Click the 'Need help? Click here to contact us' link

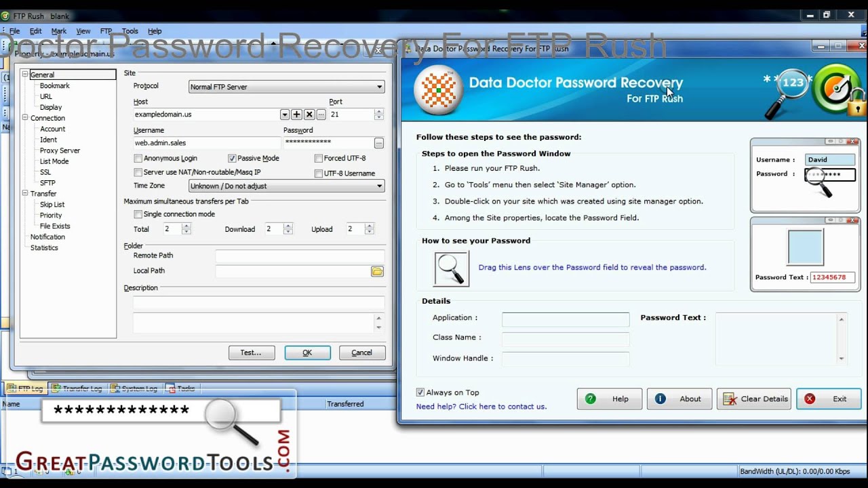pos(481,407)
